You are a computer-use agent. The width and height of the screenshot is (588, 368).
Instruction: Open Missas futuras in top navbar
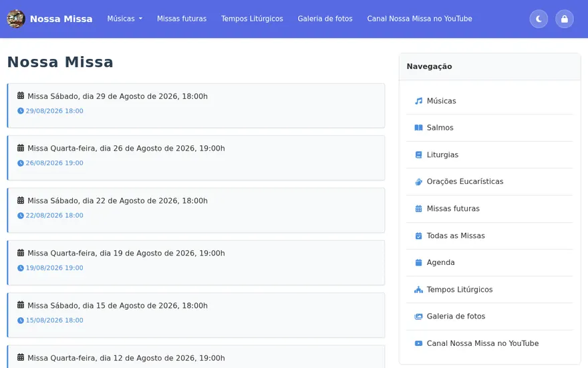[x=182, y=19]
